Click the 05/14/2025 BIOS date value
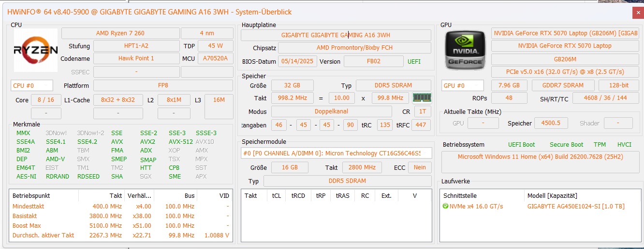 click(x=297, y=61)
